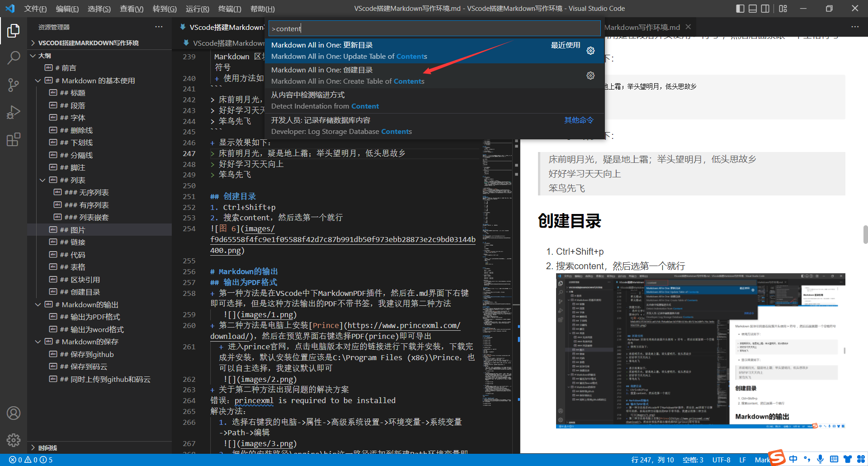Click the preview pane vertical scrollbar thumb
Image resolution: width=868 pixels, height=466 pixels.
click(865, 234)
